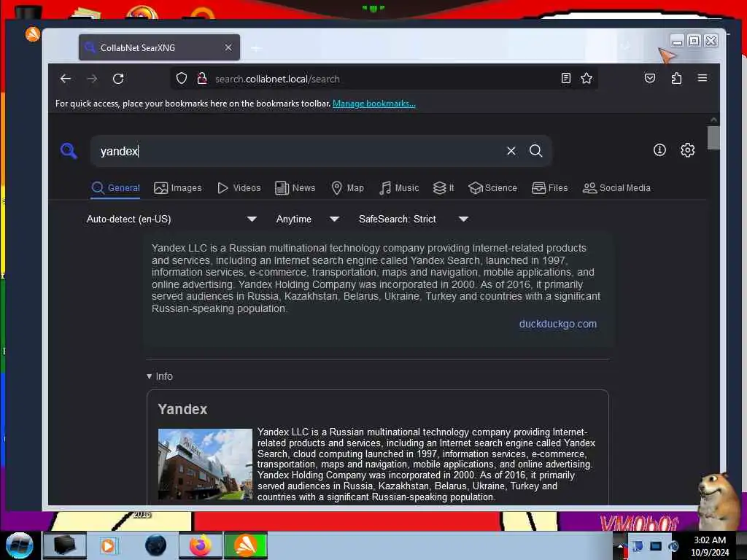Screen dimensions: 747x560
Task: Click the address bar URL
Action: [x=277, y=79]
